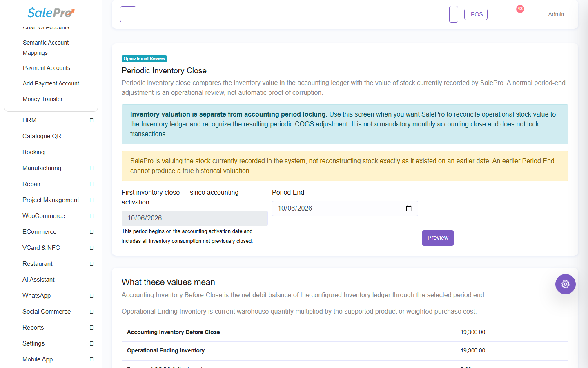Click the Preview button
This screenshot has width=588, height=368.
click(438, 238)
